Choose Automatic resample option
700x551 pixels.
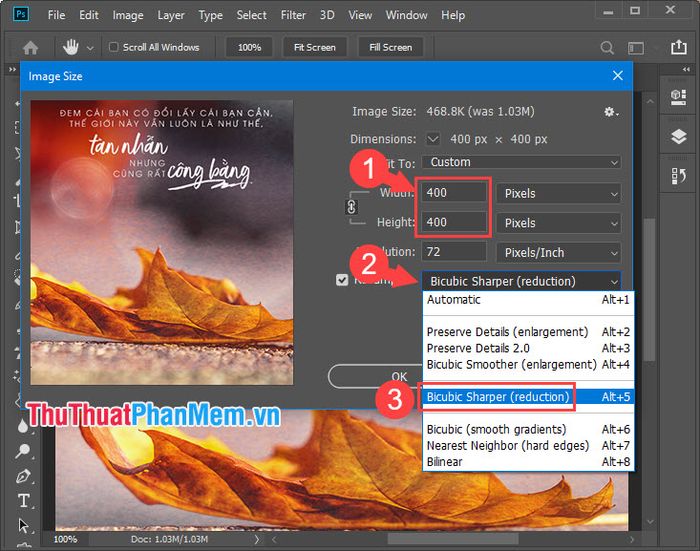(528, 300)
